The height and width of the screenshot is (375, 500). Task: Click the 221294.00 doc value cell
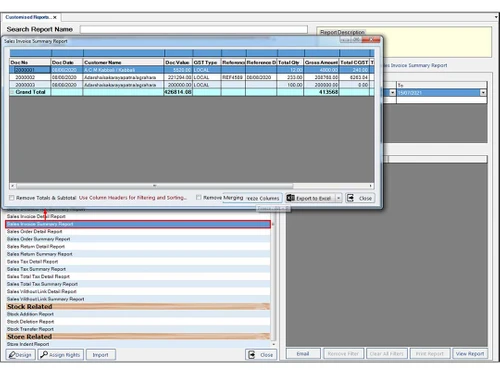point(178,77)
